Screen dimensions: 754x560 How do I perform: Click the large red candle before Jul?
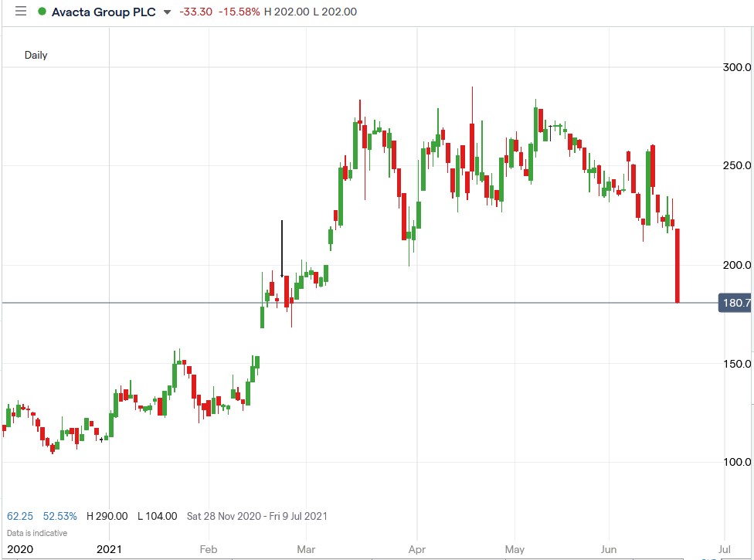point(678,263)
